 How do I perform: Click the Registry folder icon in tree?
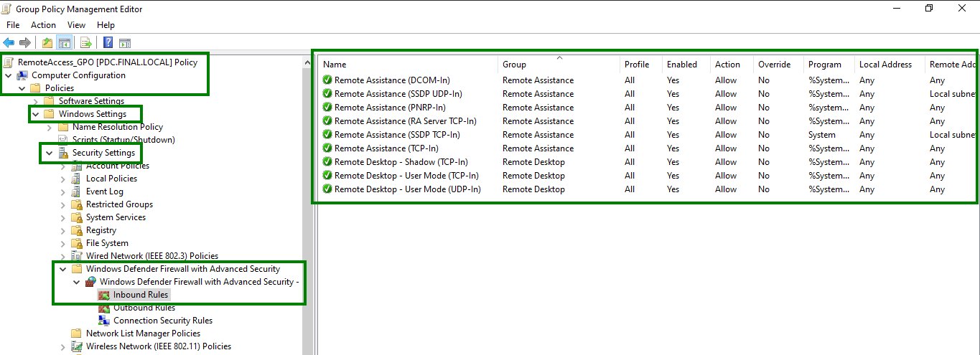point(77,230)
